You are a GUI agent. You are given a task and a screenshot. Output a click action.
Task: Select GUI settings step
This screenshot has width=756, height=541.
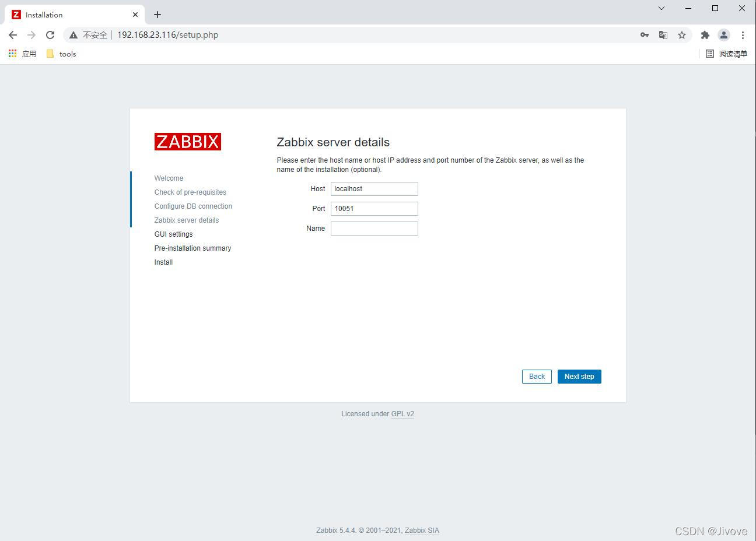pyautogui.click(x=173, y=234)
